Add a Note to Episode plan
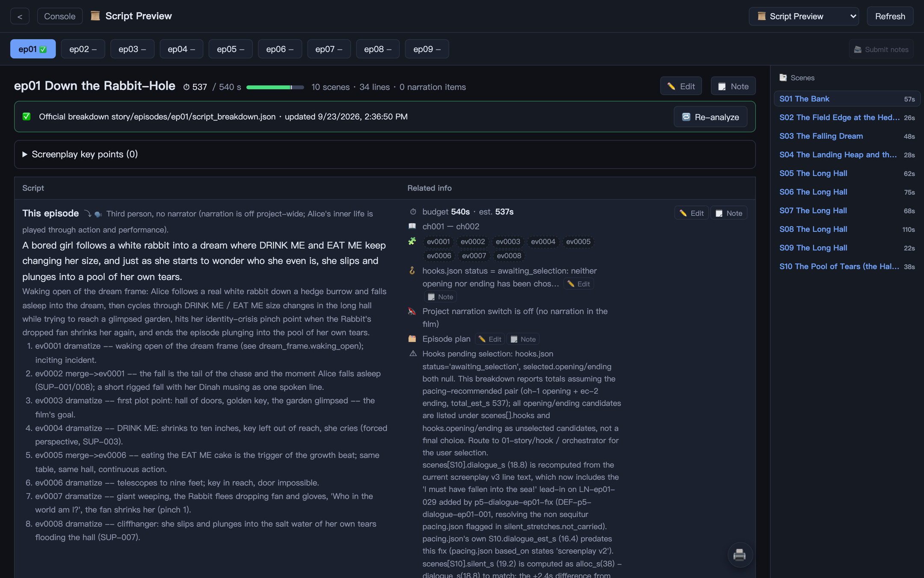Image resolution: width=924 pixels, height=578 pixels. (x=523, y=339)
